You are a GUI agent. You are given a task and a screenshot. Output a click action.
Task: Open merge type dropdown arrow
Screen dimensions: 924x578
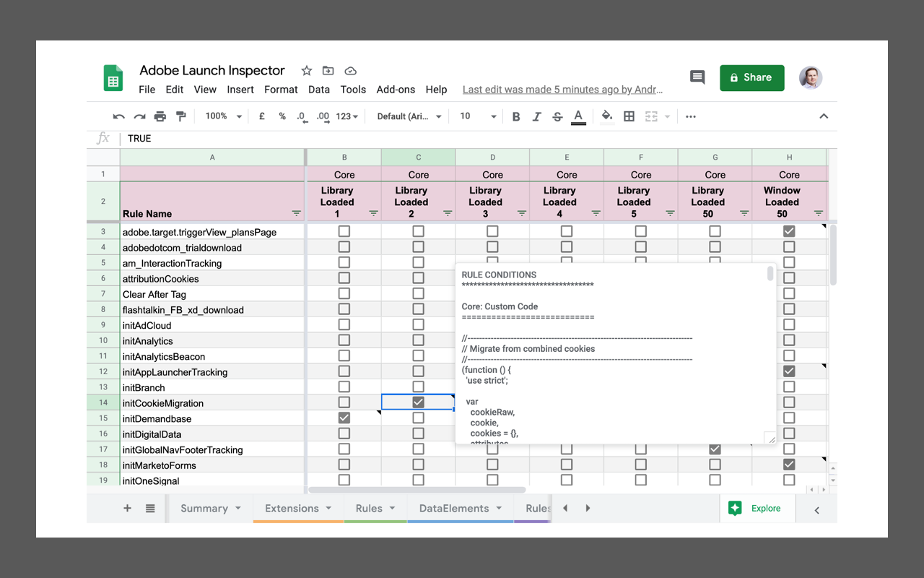click(x=668, y=116)
